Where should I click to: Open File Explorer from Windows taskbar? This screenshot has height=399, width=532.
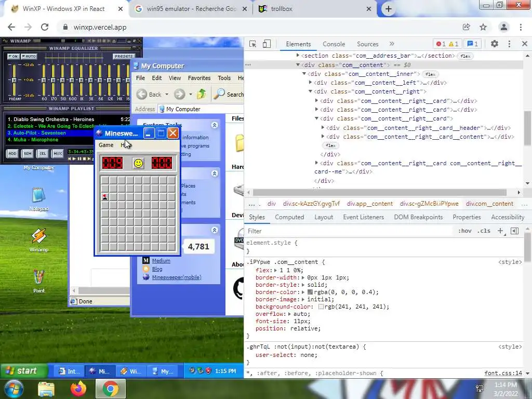(46, 389)
